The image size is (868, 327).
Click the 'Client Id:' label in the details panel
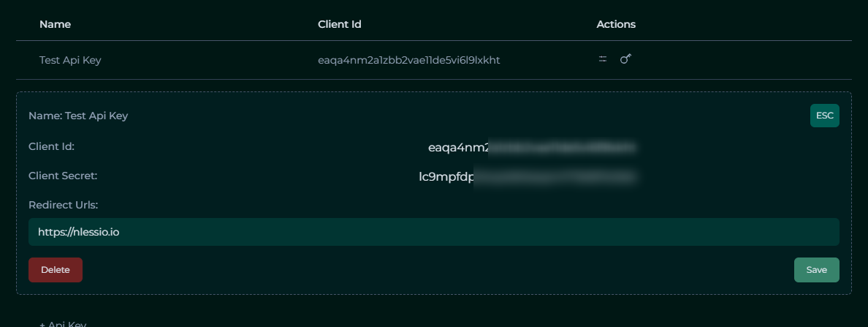coord(51,146)
